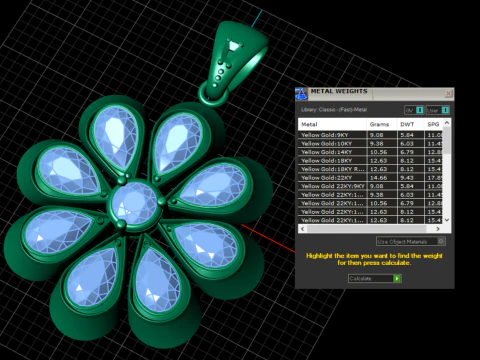Viewport: 480px width, 360px height.
Task: Sort by the Grams column header
Action: click(x=382, y=124)
